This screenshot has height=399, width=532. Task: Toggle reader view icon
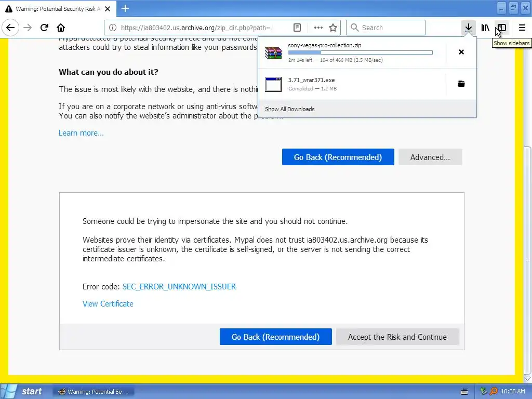click(297, 28)
